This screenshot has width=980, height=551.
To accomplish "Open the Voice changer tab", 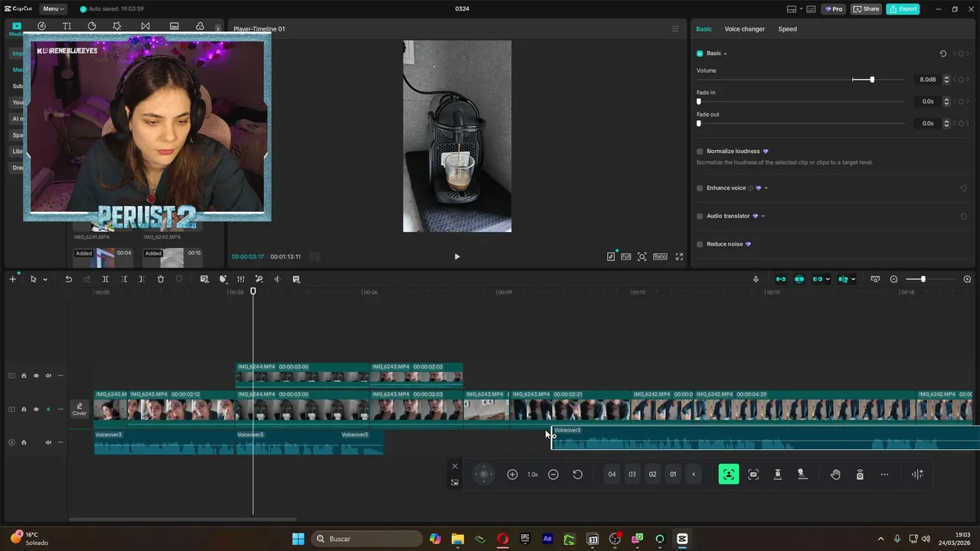I will coord(744,29).
